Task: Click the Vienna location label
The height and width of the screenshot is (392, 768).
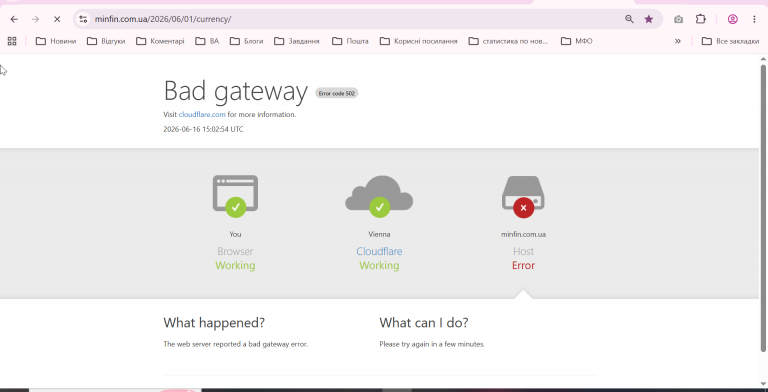Action: 379,234
